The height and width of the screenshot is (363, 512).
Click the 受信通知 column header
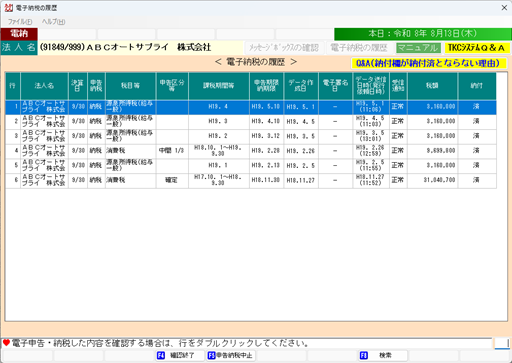[x=398, y=86]
